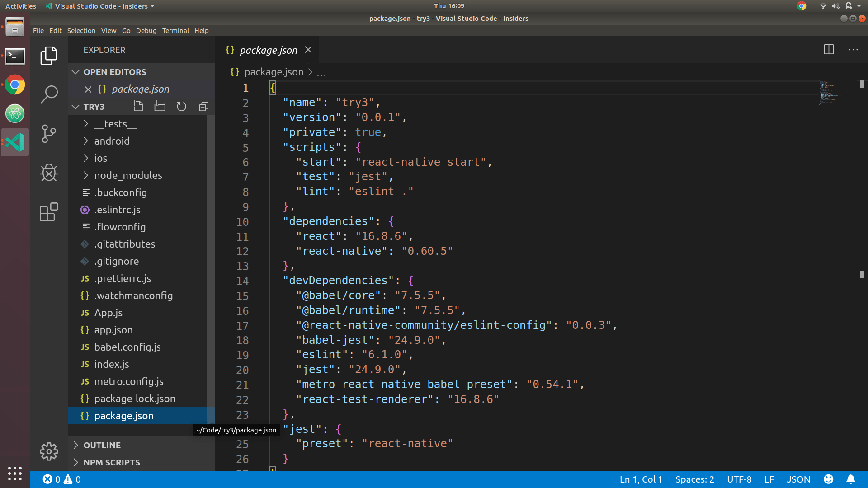This screenshot has height=488, width=868.
Task: Open the Search view in activity bar
Action: (x=49, y=94)
